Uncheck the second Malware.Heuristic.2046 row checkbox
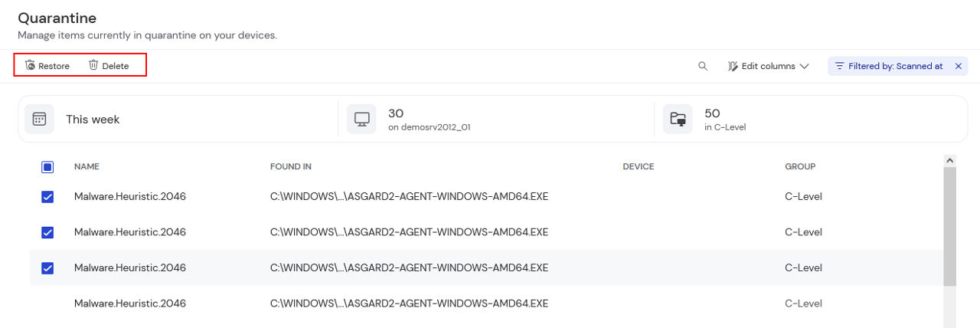Image resolution: width=980 pixels, height=328 pixels. [47, 232]
